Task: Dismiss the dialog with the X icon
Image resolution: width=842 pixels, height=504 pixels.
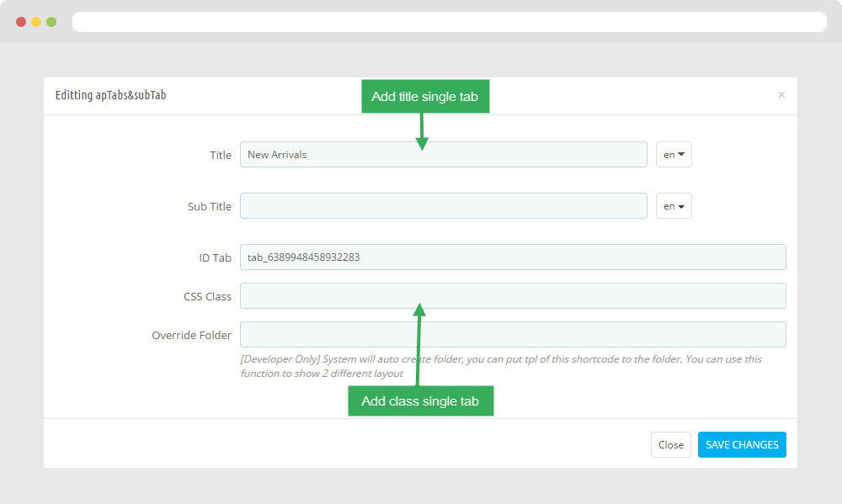Action: tap(781, 95)
